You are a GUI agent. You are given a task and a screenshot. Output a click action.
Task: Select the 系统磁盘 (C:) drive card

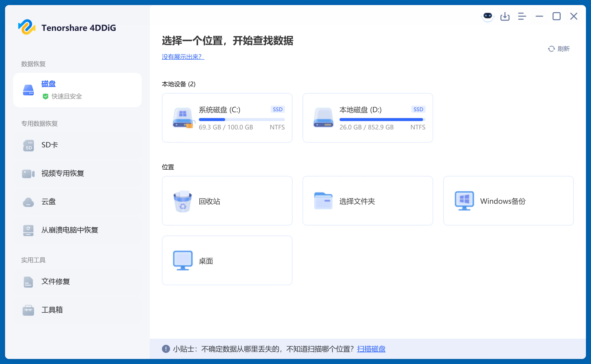click(227, 118)
